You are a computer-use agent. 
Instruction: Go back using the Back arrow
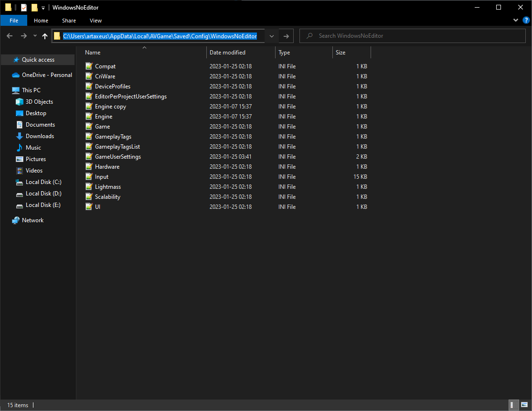click(10, 36)
